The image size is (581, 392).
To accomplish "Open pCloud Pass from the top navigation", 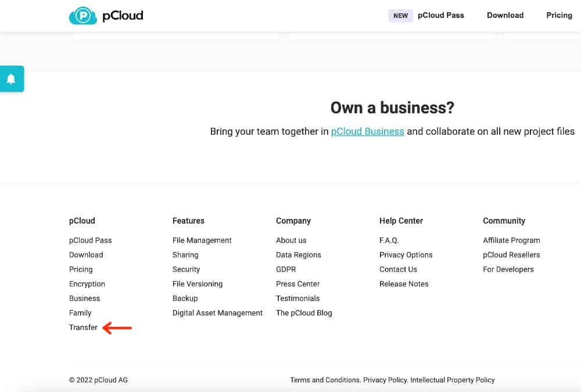I will [440, 15].
